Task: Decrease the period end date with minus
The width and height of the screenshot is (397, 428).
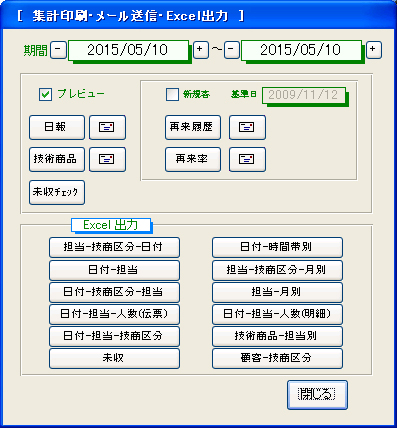Action: (x=232, y=50)
